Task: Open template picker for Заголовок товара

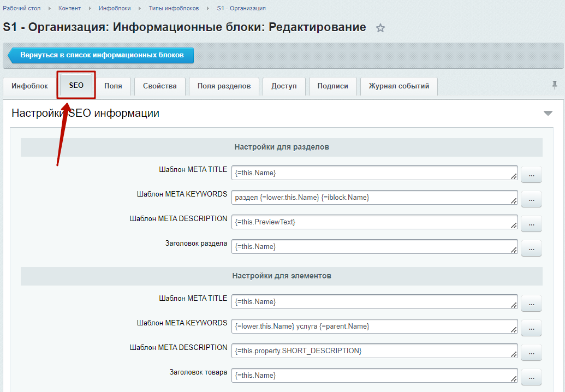Action: click(531, 377)
